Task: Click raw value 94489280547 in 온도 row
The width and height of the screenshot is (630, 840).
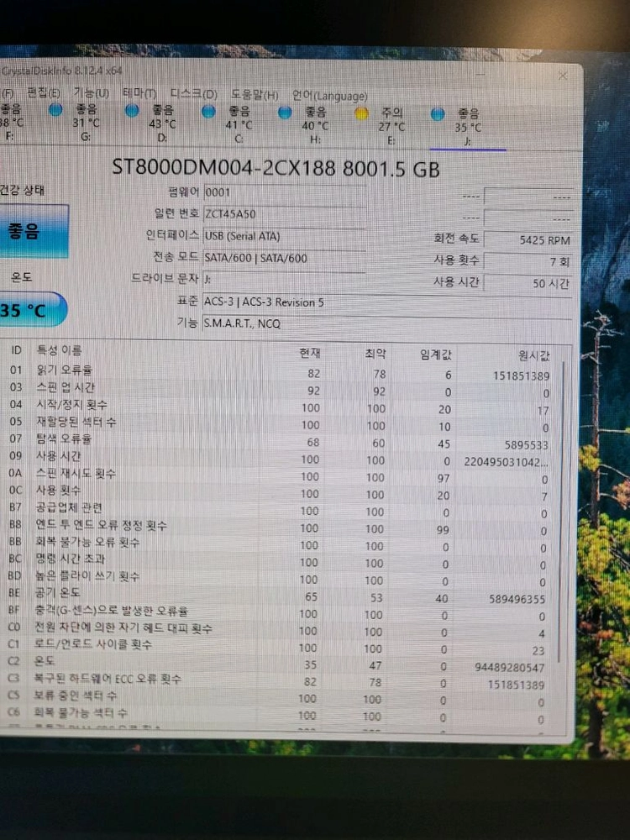Action: [509, 668]
